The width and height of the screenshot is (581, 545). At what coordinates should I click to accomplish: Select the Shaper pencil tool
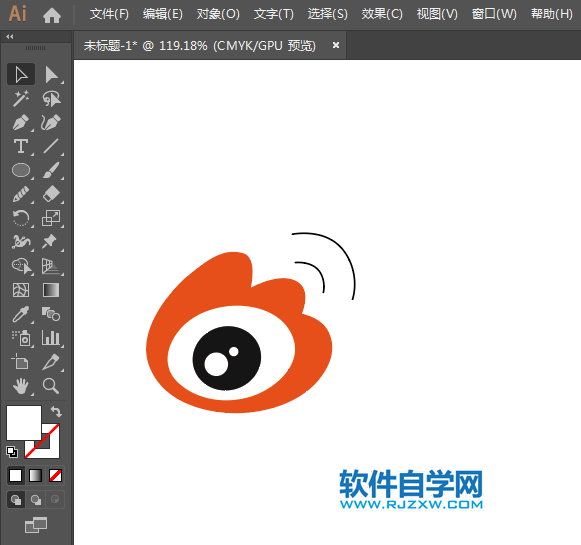[21, 194]
